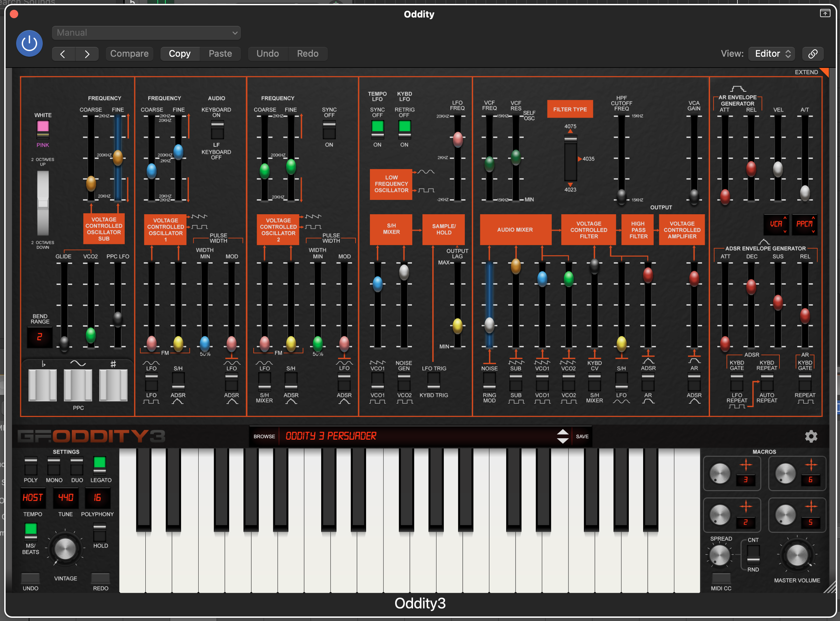Click the MASTER VOLUME knob

coord(797,555)
